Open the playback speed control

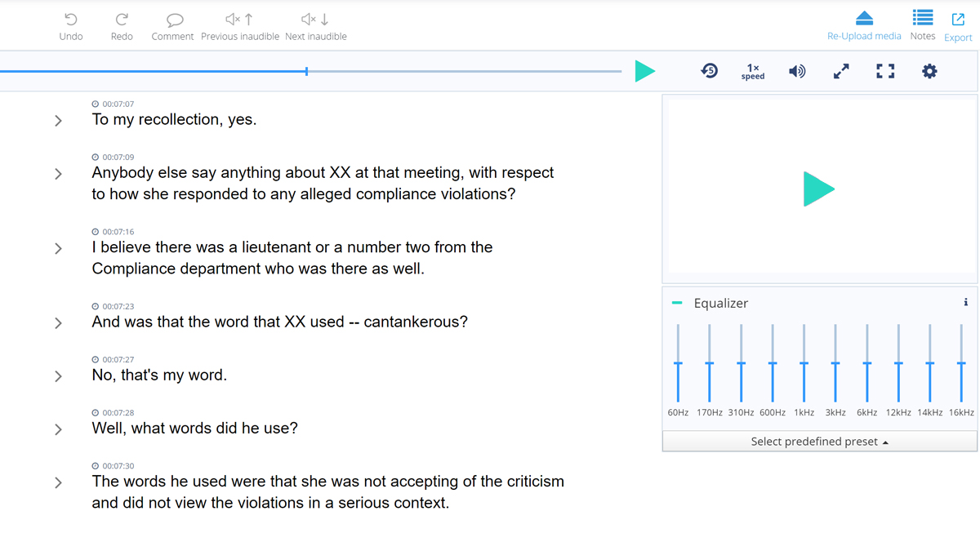pyautogui.click(x=752, y=71)
